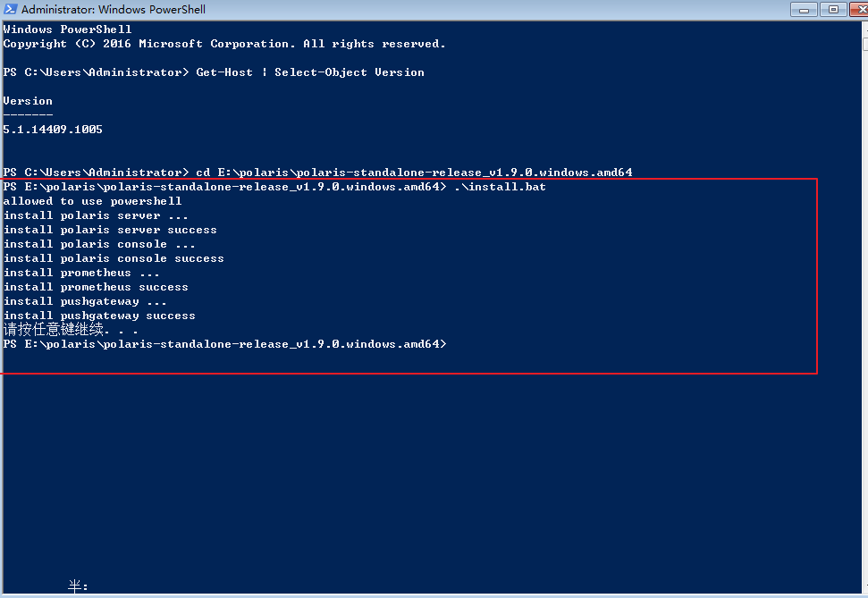Click 'install polaris server success' output line

tap(110, 230)
